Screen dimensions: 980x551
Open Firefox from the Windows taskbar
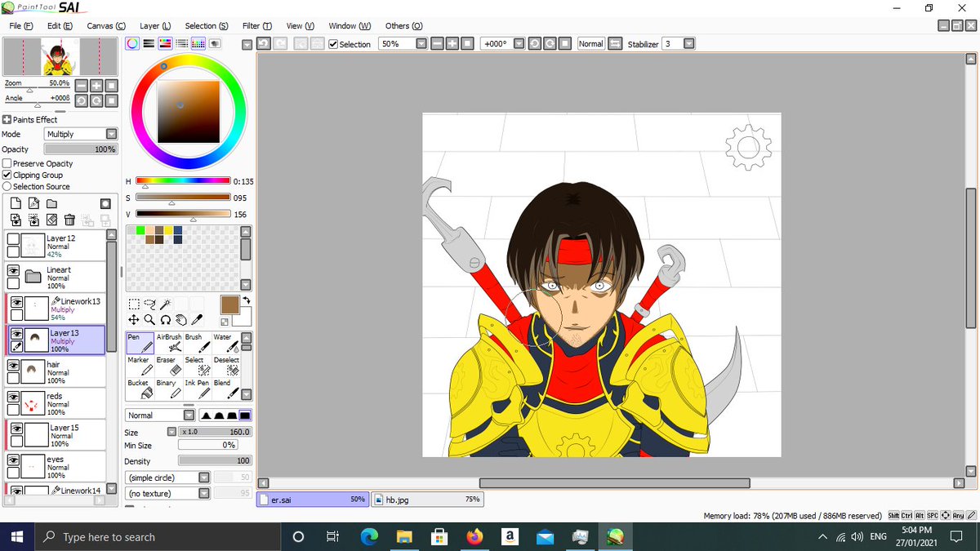(x=474, y=536)
